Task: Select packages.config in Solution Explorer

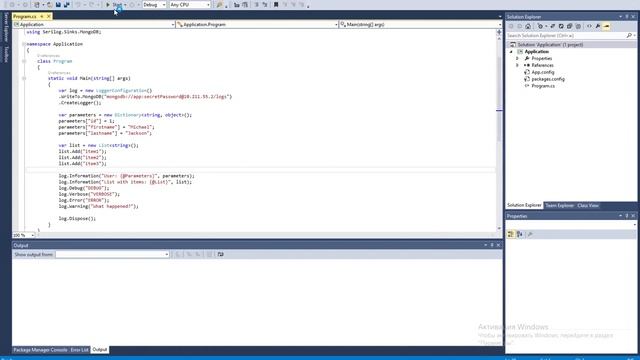Action: 548,79
